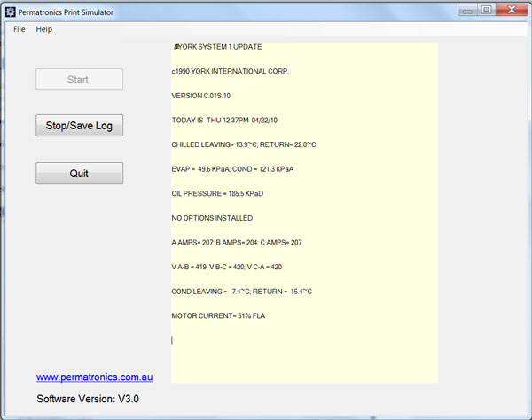Maximize the Permatronics Print Simulator window

pyautogui.click(x=486, y=10)
